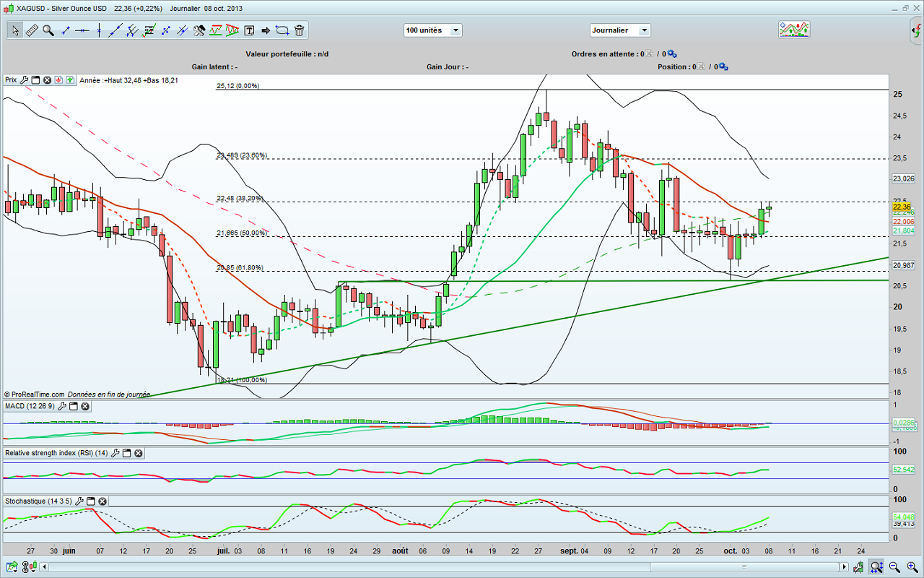Toggle green up-arrow on Prix panel
The height and width of the screenshot is (578, 924).
point(70,80)
